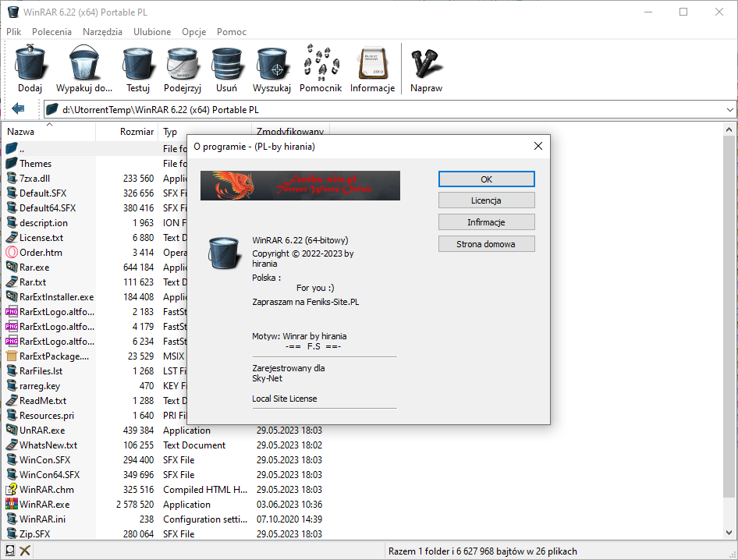This screenshot has height=560, width=738.
Task: Select the WinCon.SFX file name
Action: (44, 459)
